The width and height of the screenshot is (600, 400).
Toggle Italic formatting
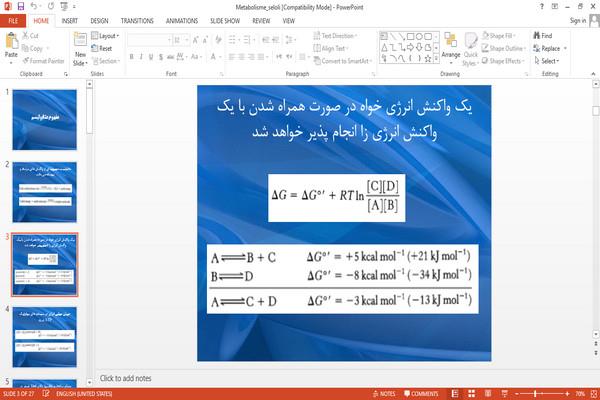(141, 57)
